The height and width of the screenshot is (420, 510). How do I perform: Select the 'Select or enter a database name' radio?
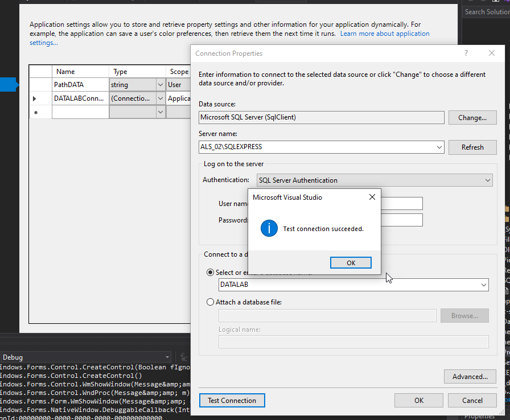pos(211,273)
